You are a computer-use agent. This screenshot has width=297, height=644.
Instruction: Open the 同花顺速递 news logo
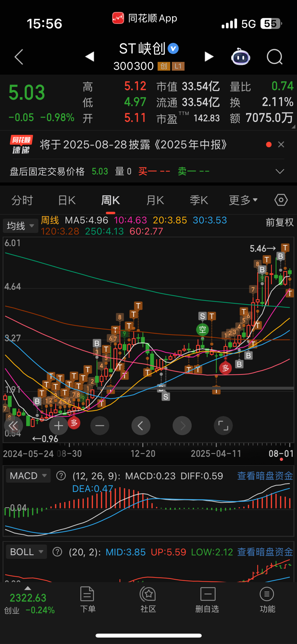click(x=21, y=145)
